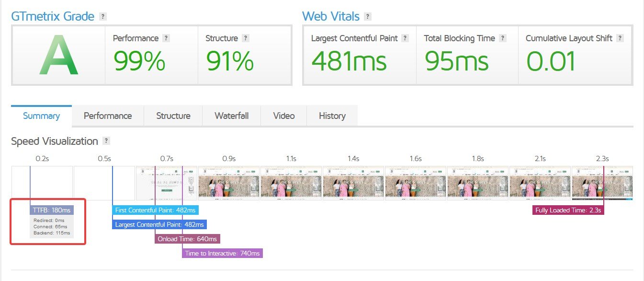The image size is (644, 281).
Task: Click the 2.1s filmstrip frame
Action: (540, 183)
